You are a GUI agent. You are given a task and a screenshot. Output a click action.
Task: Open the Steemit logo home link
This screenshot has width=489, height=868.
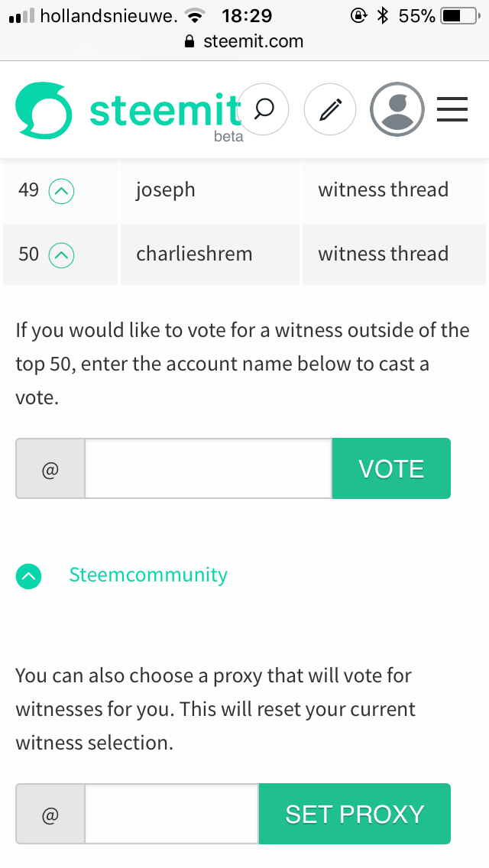[x=128, y=111]
